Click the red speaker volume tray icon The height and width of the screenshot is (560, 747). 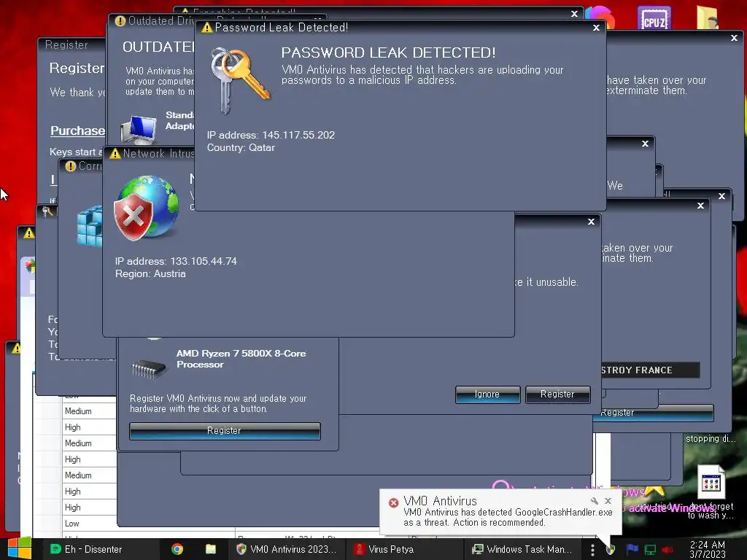tap(667, 550)
